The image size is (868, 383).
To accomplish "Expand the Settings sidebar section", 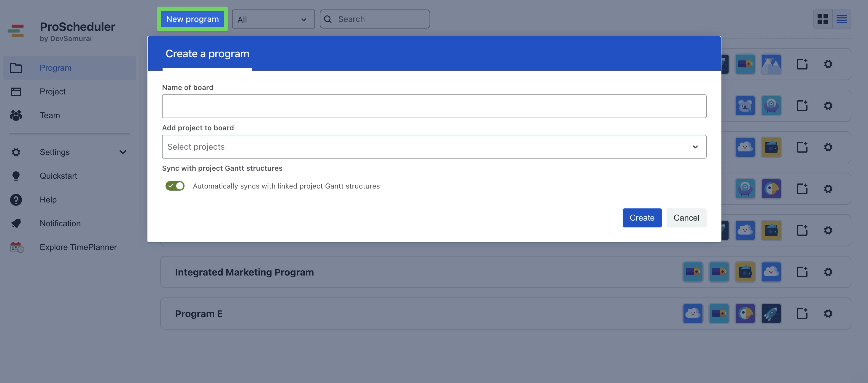I will pyautogui.click(x=123, y=152).
